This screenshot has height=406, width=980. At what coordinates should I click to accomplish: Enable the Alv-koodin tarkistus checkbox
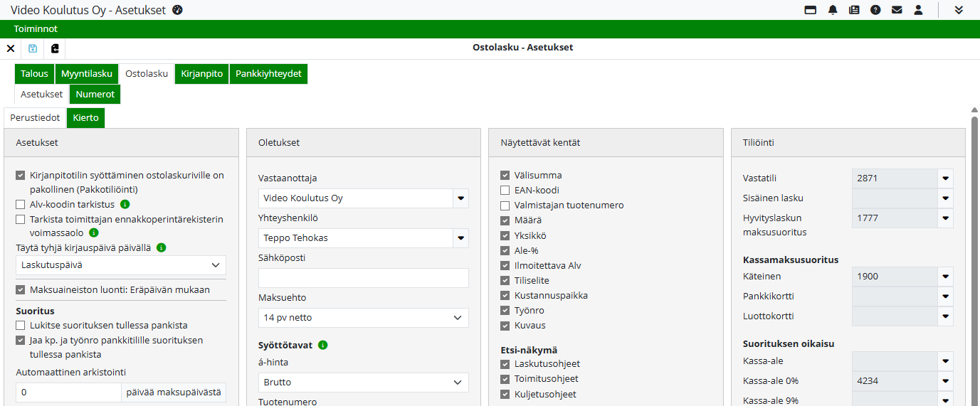[x=21, y=205]
